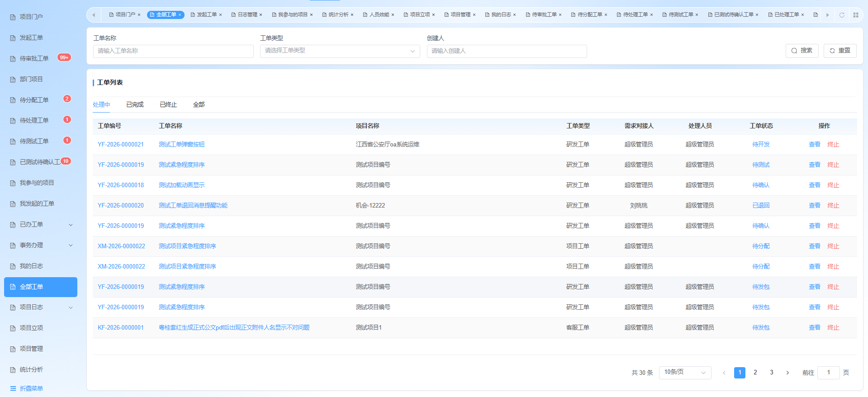This screenshot has width=868, height=397.
Task: Go to previous page arrow in pagination
Action: (x=724, y=373)
